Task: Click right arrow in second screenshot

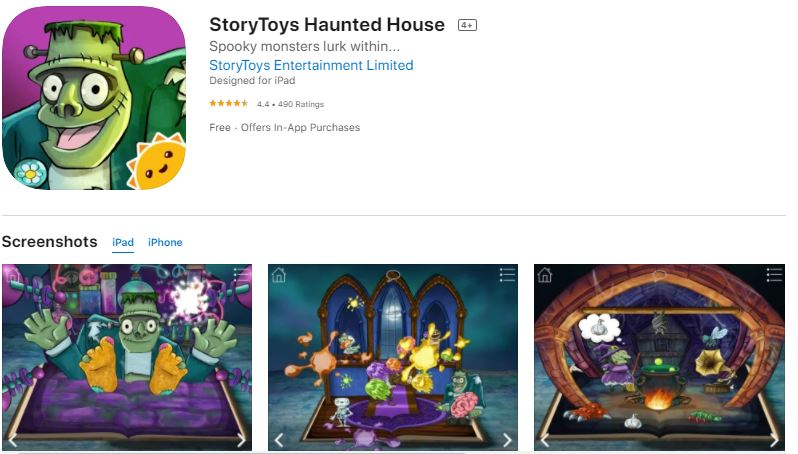Action: 507,440
